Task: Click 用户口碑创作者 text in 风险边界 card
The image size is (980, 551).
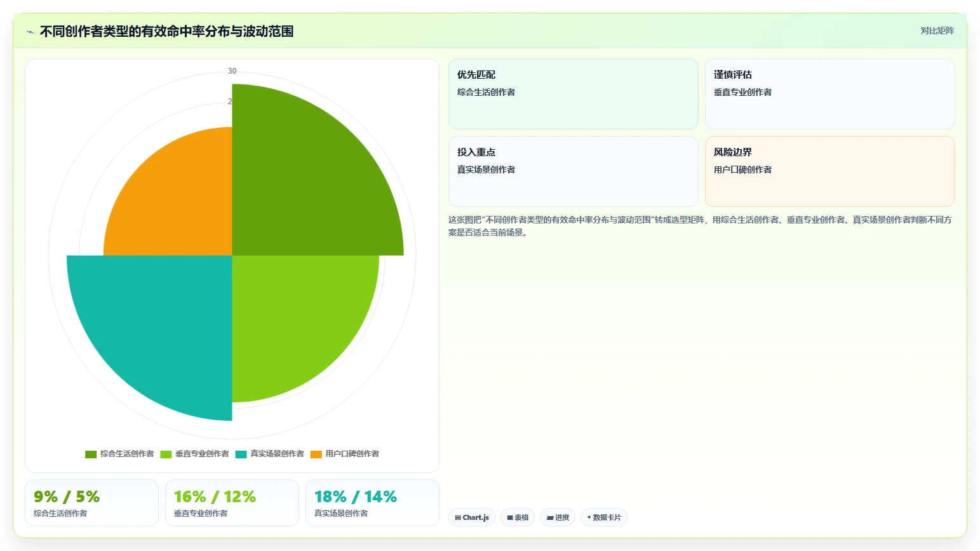Action: coord(742,169)
